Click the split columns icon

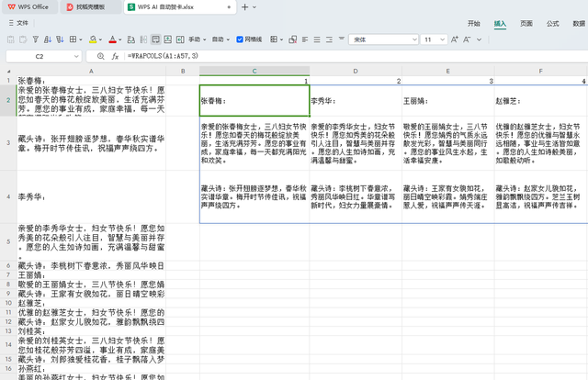click(143, 39)
